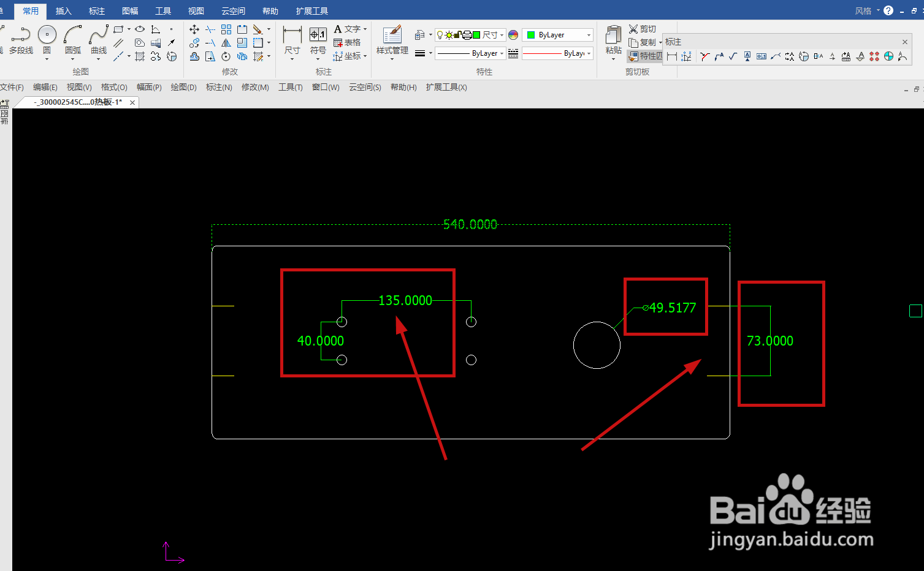
Task: Open the 云空间(S) menu
Action: pos(365,87)
